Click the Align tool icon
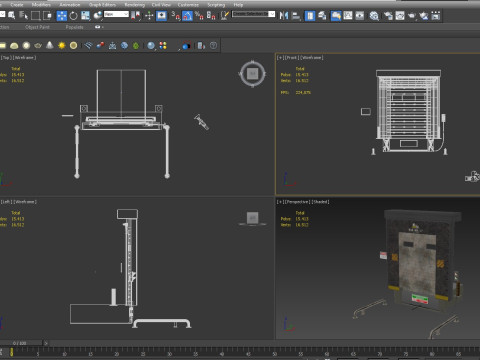 (x=296, y=16)
